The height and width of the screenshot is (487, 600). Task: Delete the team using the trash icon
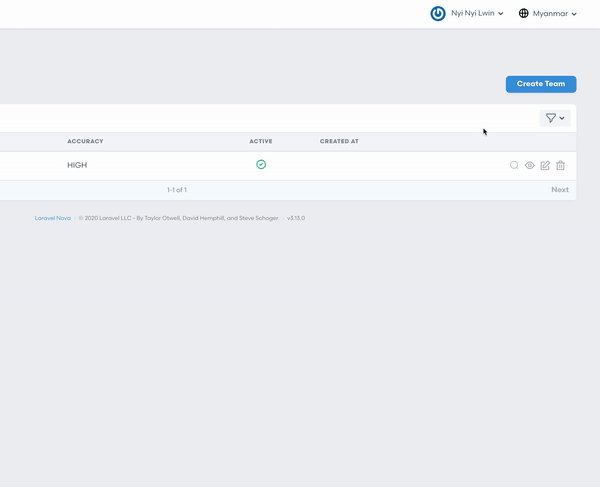click(x=560, y=165)
